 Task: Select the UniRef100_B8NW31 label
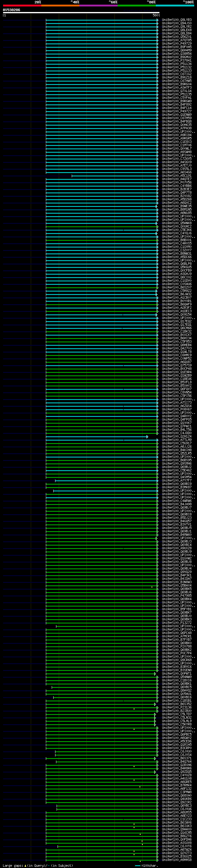177,253
